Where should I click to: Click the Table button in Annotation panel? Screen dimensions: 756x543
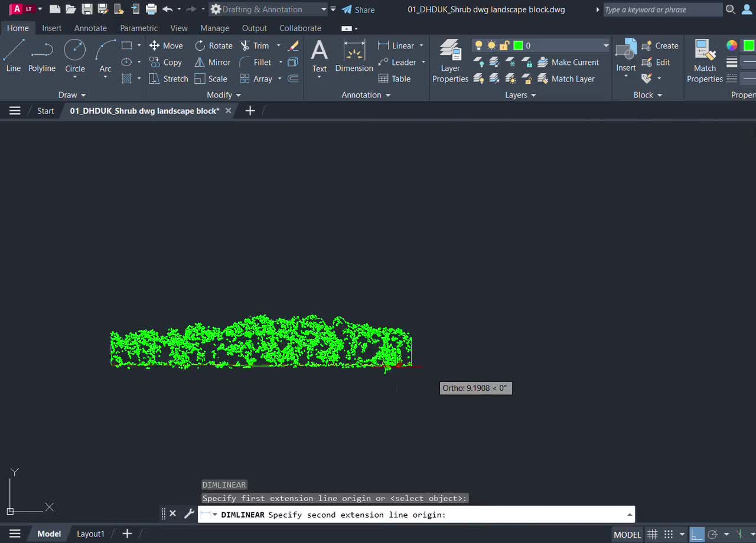395,78
